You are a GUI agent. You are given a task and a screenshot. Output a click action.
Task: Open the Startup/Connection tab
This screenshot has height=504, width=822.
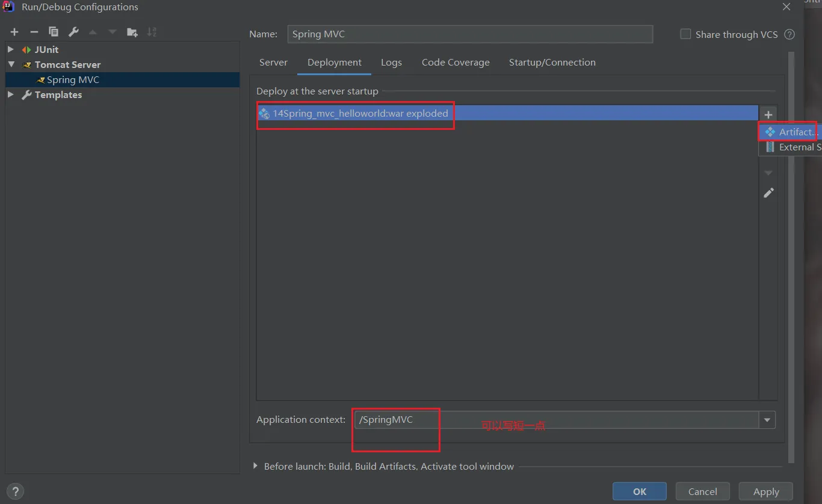(552, 63)
